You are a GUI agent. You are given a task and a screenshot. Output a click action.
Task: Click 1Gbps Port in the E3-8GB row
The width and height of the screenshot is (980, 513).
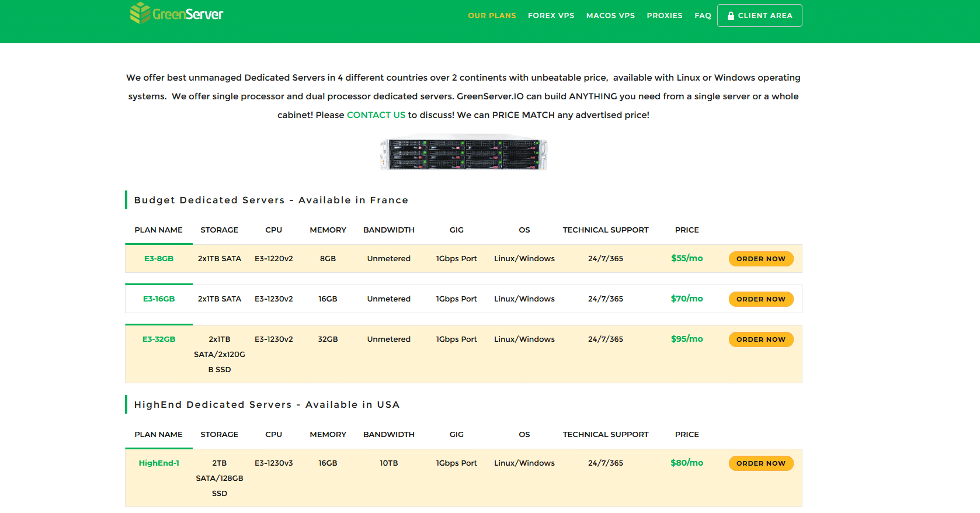point(457,259)
